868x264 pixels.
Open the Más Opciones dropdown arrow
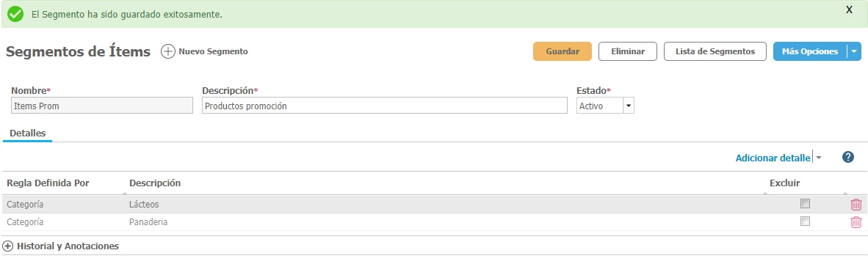854,51
